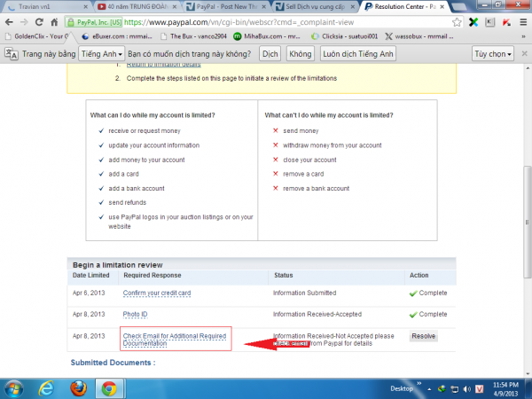Show more bookmarks with the chevron

(523, 36)
